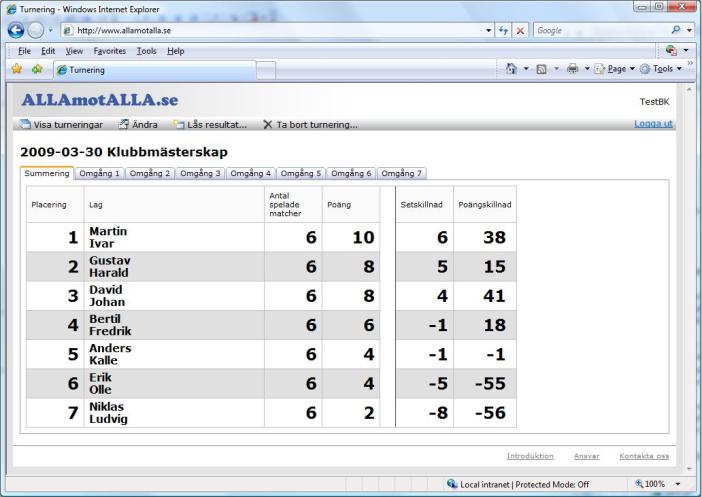Click the Lås resultat toolbar item
The height and width of the screenshot is (497, 702).
(x=209, y=125)
